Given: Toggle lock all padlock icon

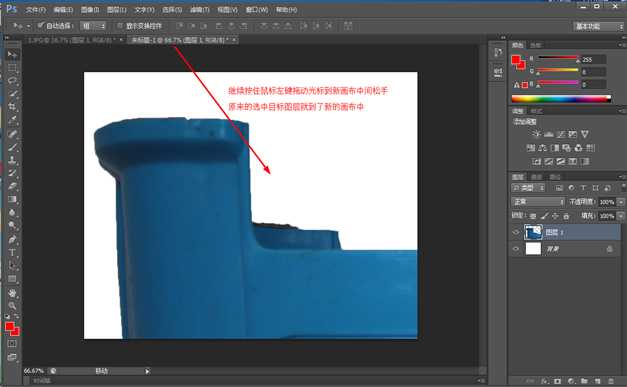Looking at the screenshot, I should point(566,216).
